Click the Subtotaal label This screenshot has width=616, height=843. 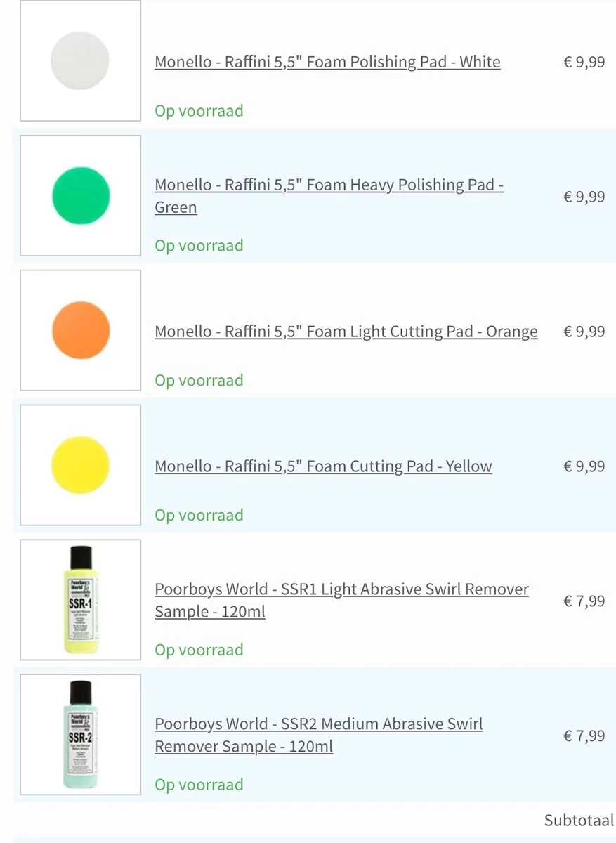[x=579, y=821]
